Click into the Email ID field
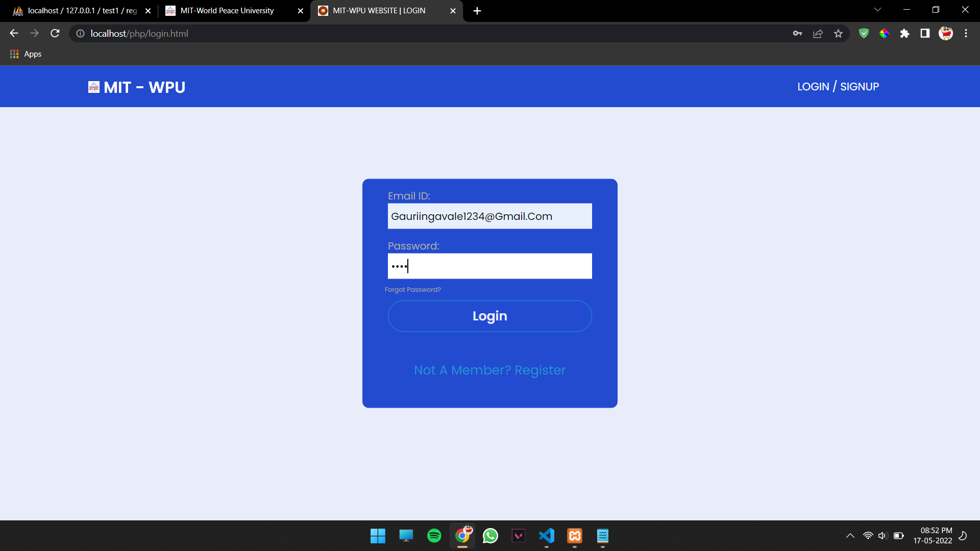This screenshot has height=551, width=980. [x=489, y=216]
